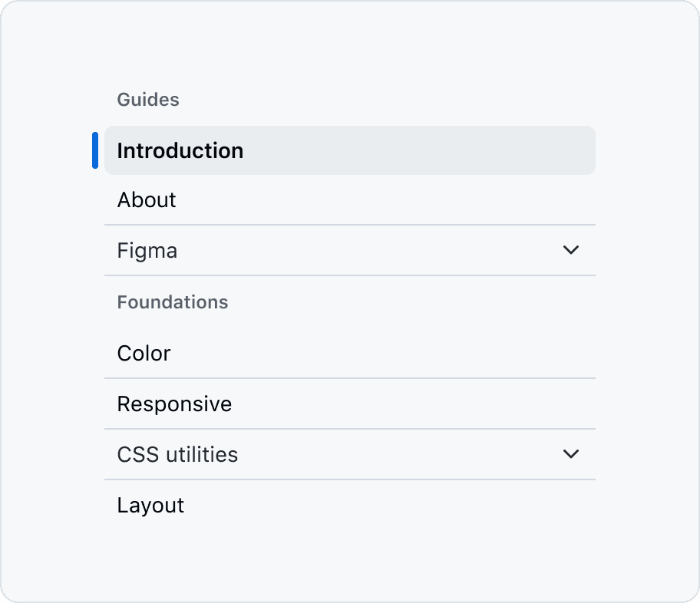Toggle the Figma submenu dropdown arrow

pos(570,250)
